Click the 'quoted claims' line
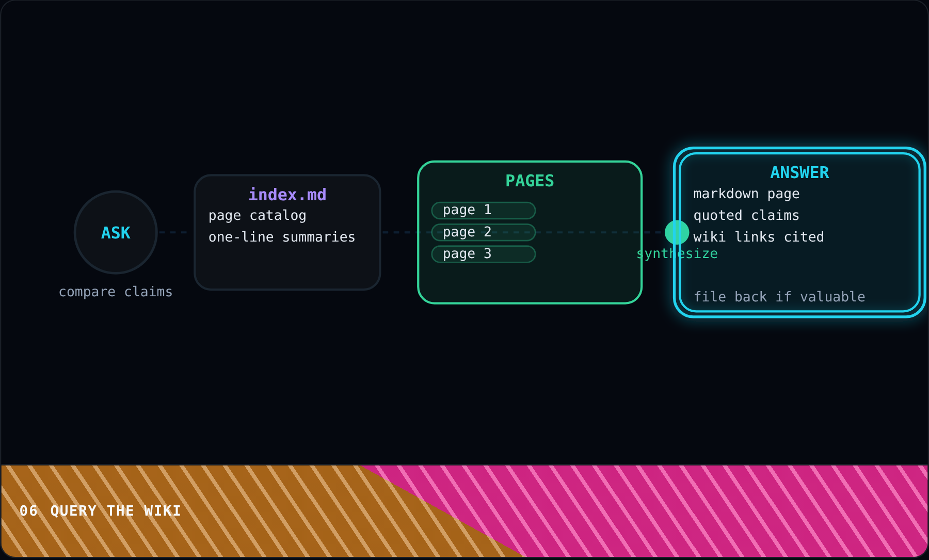 coord(746,215)
